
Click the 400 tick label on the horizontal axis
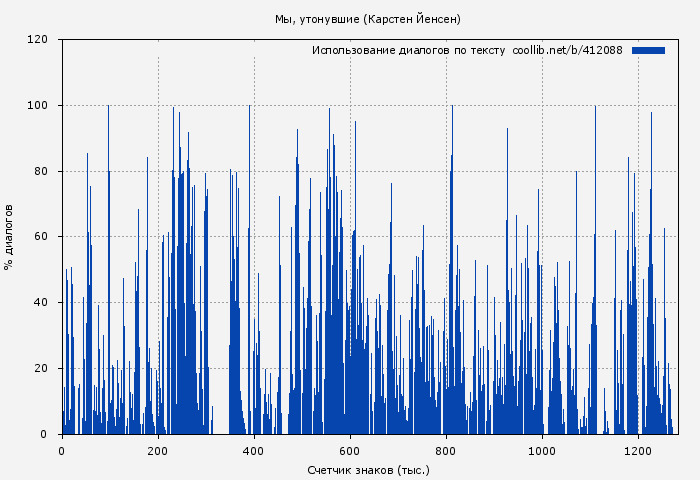(x=254, y=450)
